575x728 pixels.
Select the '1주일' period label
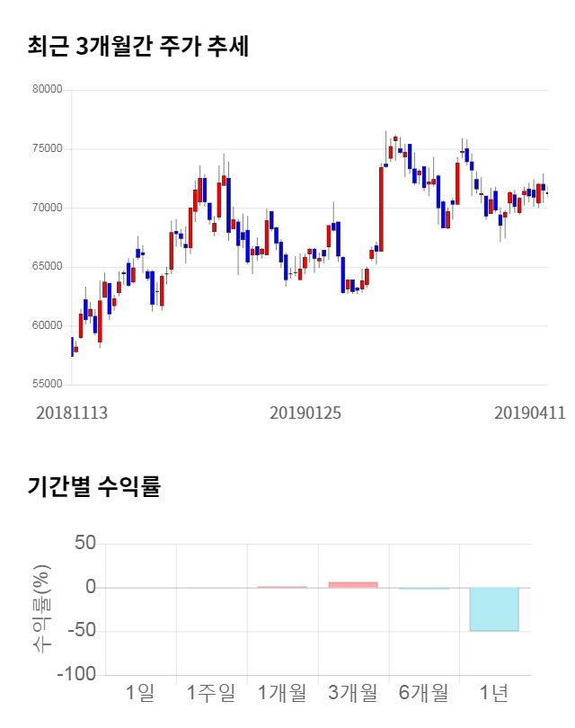click(211, 693)
